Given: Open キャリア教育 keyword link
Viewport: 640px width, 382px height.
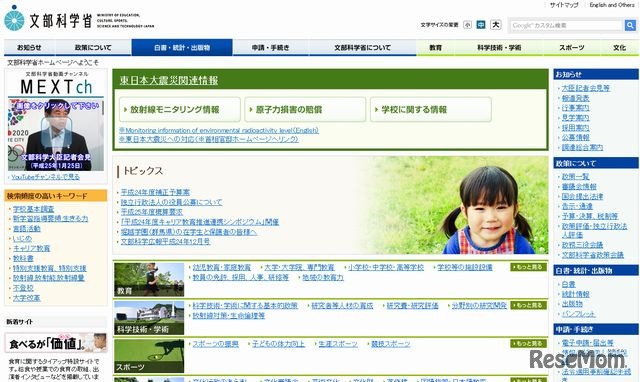Looking at the screenshot, I should (x=31, y=248).
